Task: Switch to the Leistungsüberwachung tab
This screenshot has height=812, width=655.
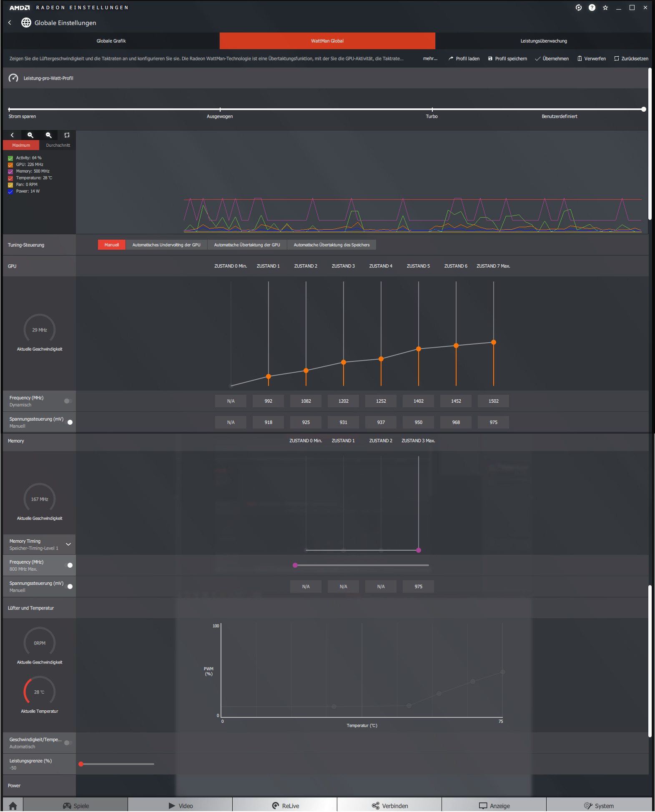Action: coord(543,41)
